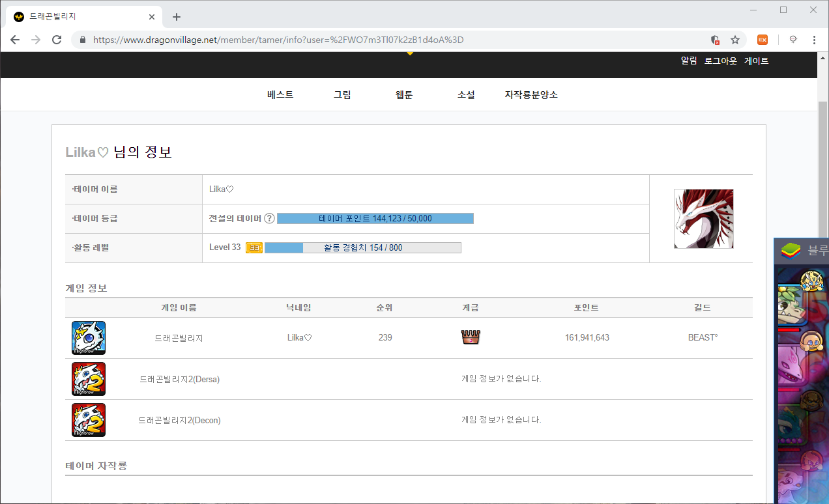The height and width of the screenshot is (504, 829).
Task: Click the 게이트 link in header
Action: [x=757, y=61]
